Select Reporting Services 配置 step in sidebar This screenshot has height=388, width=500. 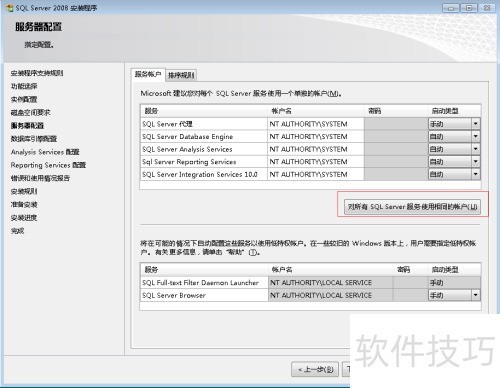pyautogui.click(x=48, y=165)
